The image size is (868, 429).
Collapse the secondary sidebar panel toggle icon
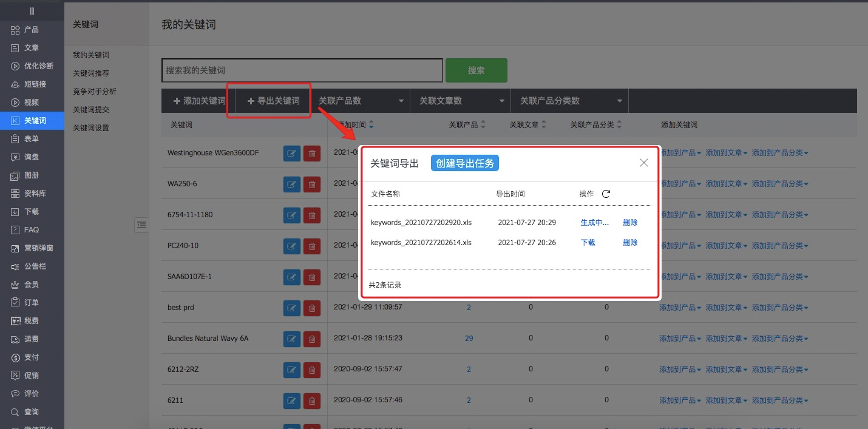[141, 225]
